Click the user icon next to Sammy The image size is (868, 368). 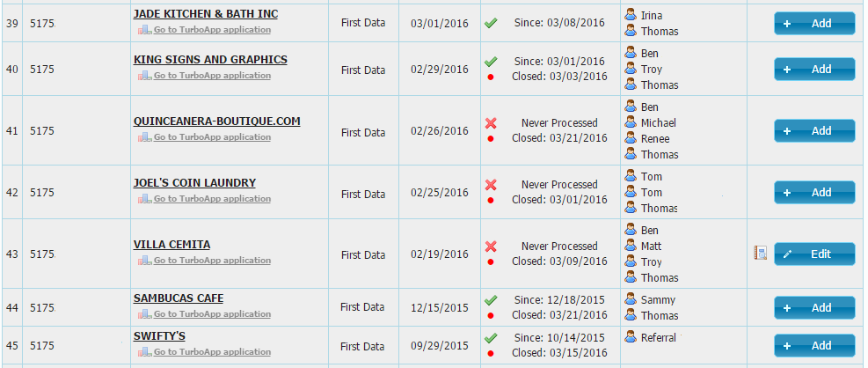point(630,299)
